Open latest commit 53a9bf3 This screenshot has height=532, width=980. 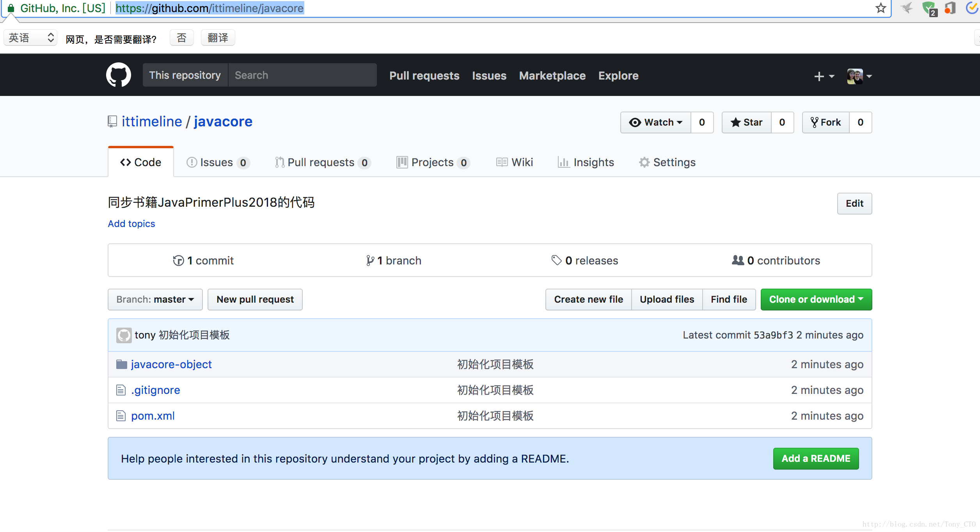tap(773, 335)
